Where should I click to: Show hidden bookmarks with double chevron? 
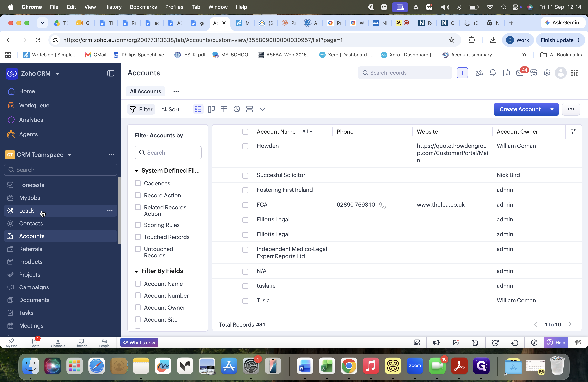point(524,55)
